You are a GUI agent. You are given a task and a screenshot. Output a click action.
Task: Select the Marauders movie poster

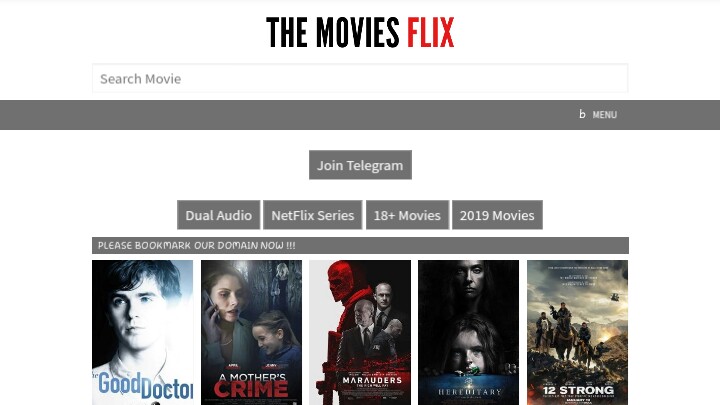(360, 332)
